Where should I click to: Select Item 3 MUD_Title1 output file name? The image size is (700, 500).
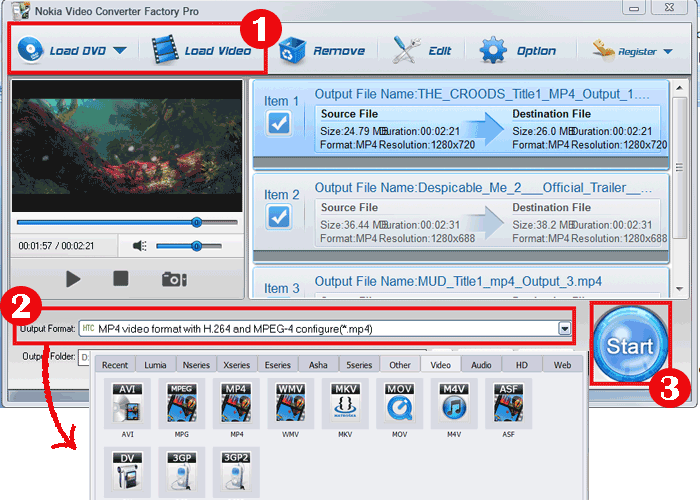(458, 282)
